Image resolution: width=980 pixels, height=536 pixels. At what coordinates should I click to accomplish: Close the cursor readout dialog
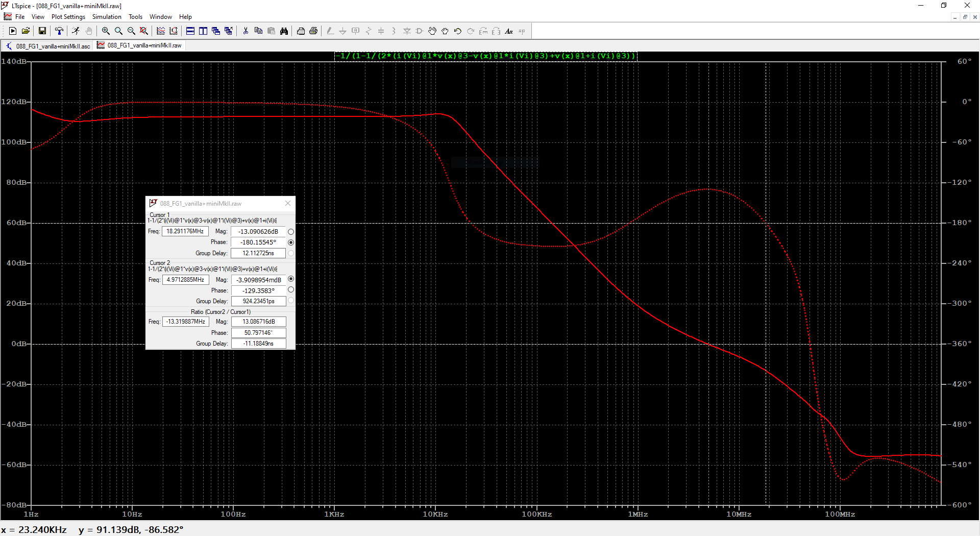point(288,203)
